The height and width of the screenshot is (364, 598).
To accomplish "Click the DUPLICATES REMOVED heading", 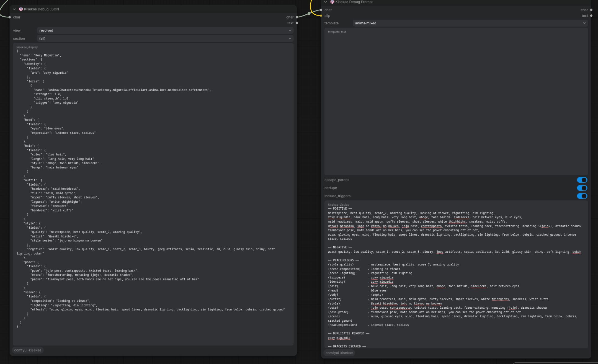I will point(349,334).
